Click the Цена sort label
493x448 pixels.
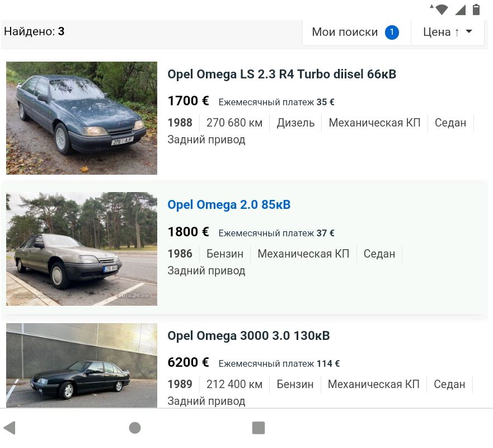(436, 32)
